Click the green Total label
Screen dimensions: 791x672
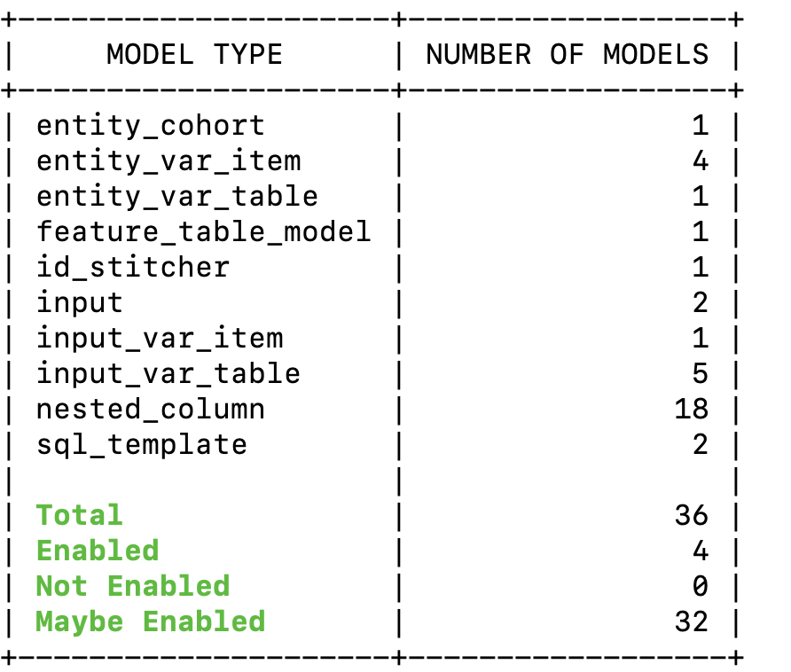(79, 515)
